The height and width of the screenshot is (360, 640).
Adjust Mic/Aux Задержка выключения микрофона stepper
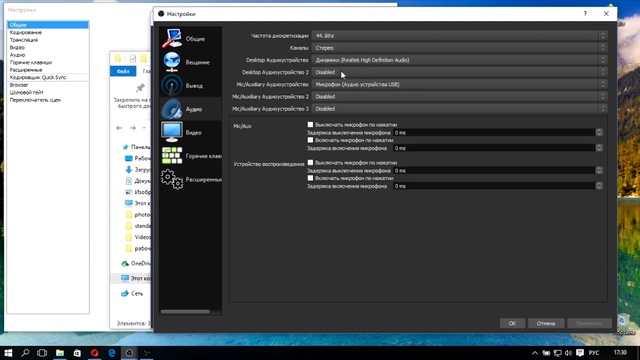pos(599,133)
